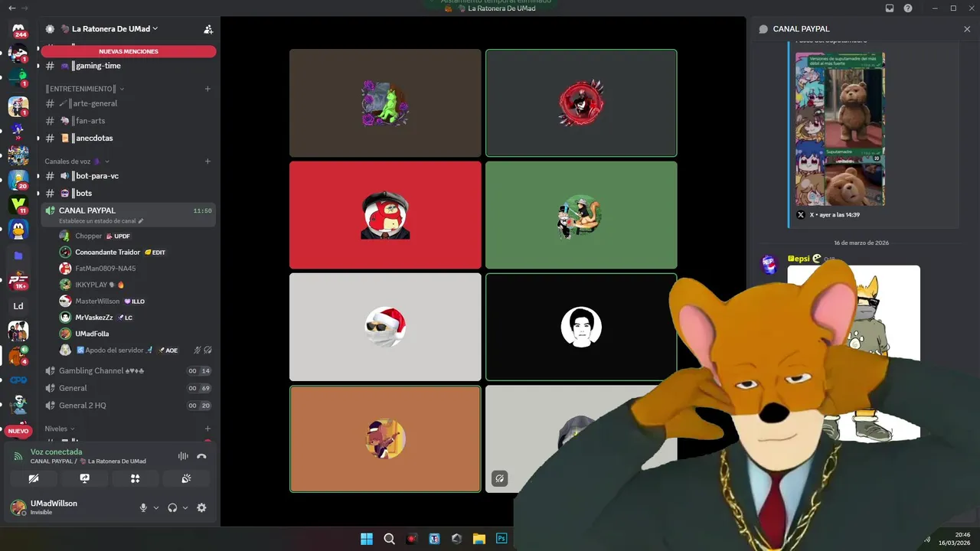Select user MasterWillson
Screen dimensions: 980x551
tap(136, 301)
